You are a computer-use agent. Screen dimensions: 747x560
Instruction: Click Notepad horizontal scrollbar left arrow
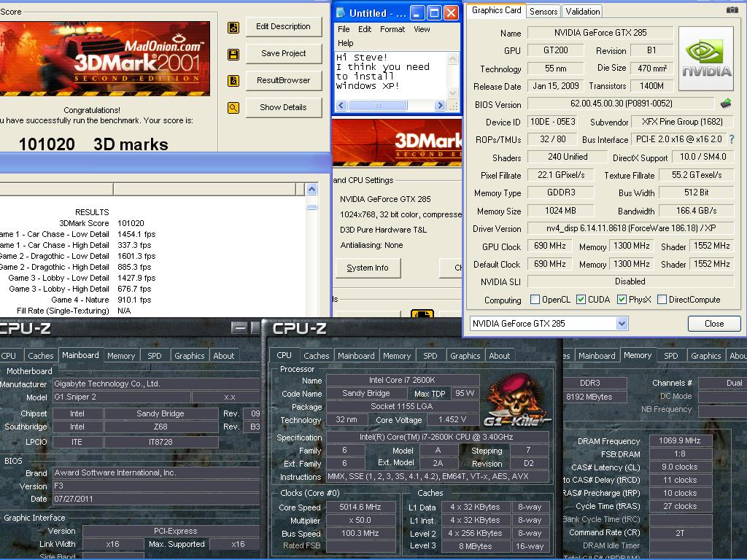click(341, 106)
